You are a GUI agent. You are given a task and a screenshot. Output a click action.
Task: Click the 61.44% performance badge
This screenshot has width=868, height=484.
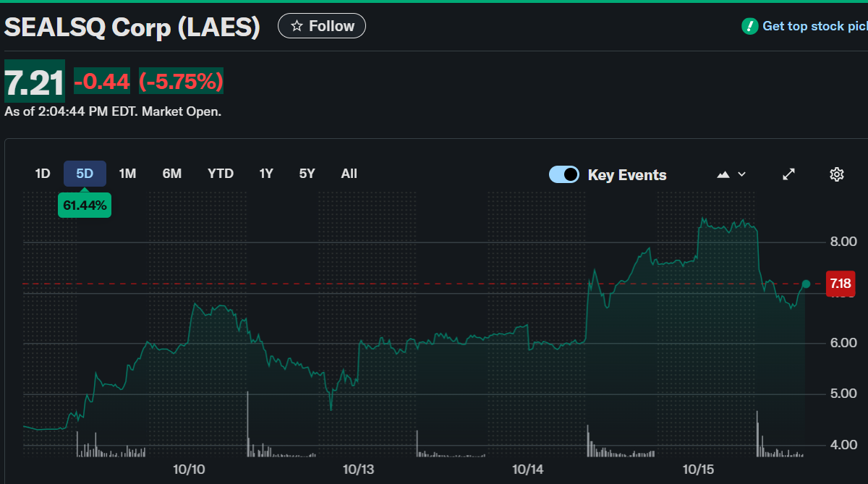tap(85, 205)
